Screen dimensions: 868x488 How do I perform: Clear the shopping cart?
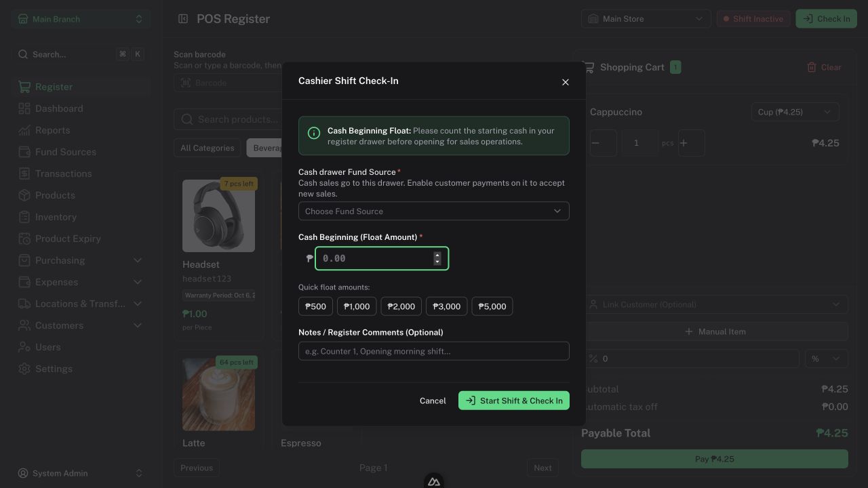(x=824, y=67)
